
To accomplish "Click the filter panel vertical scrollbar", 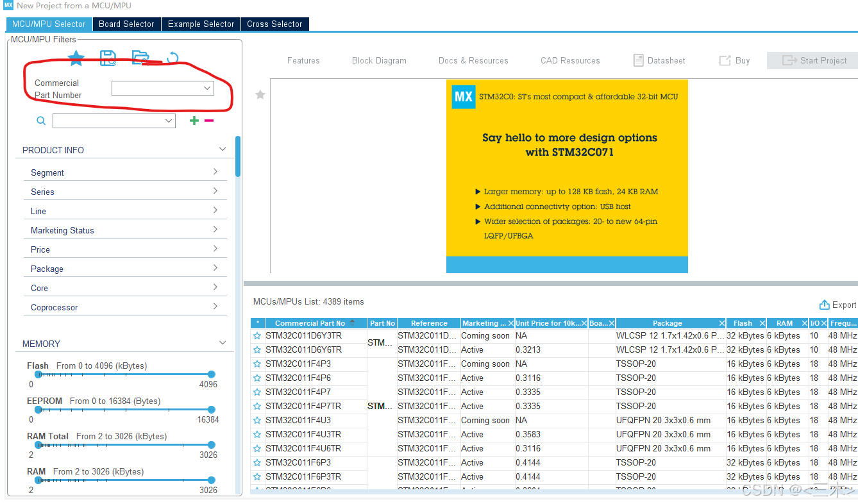I will pyautogui.click(x=238, y=156).
